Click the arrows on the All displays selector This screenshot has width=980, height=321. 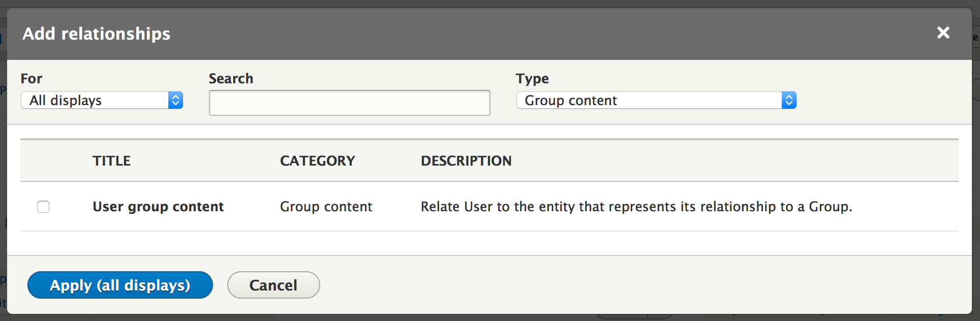tap(175, 101)
